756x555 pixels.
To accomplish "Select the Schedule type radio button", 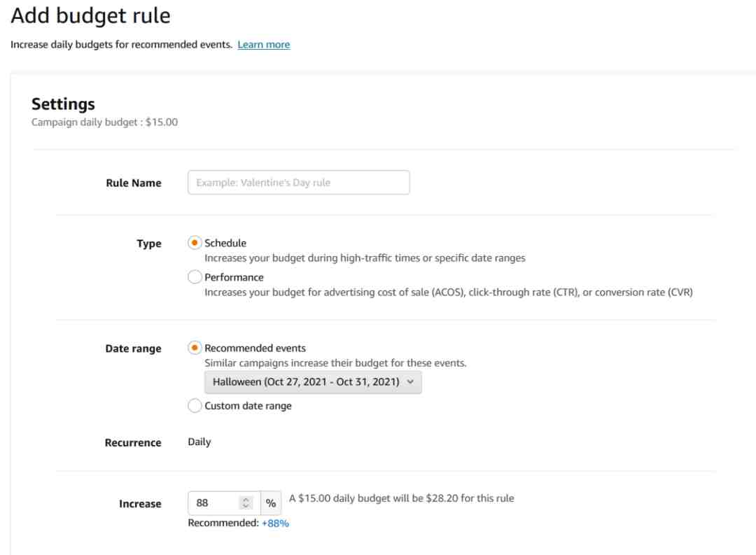I will pos(195,243).
